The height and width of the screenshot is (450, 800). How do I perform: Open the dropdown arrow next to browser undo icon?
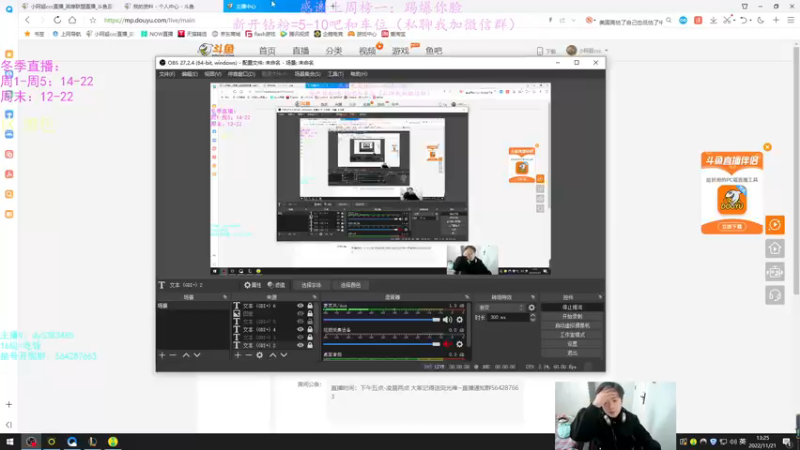coord(751,20)
